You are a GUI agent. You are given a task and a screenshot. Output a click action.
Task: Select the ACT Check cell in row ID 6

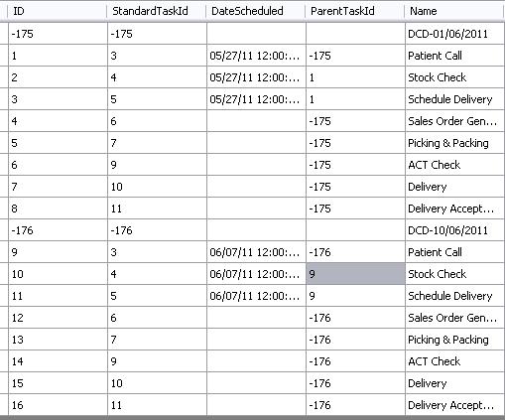(x=454, y=165)
